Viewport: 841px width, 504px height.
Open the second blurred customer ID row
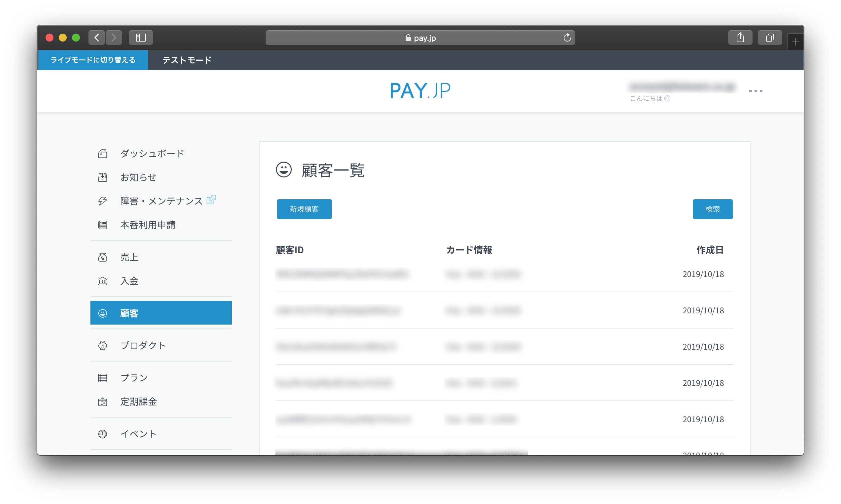click(338, 310)
